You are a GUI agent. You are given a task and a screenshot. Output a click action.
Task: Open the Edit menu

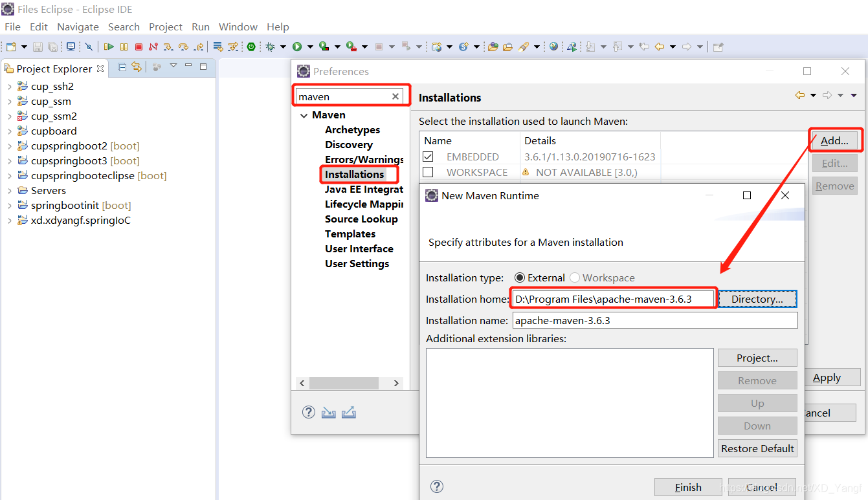(39, 27)
